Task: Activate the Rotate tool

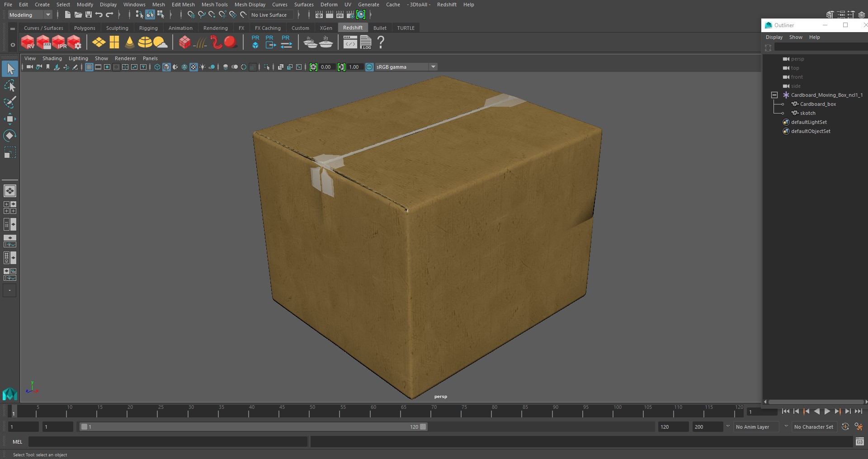Action: tap(10, 136)
